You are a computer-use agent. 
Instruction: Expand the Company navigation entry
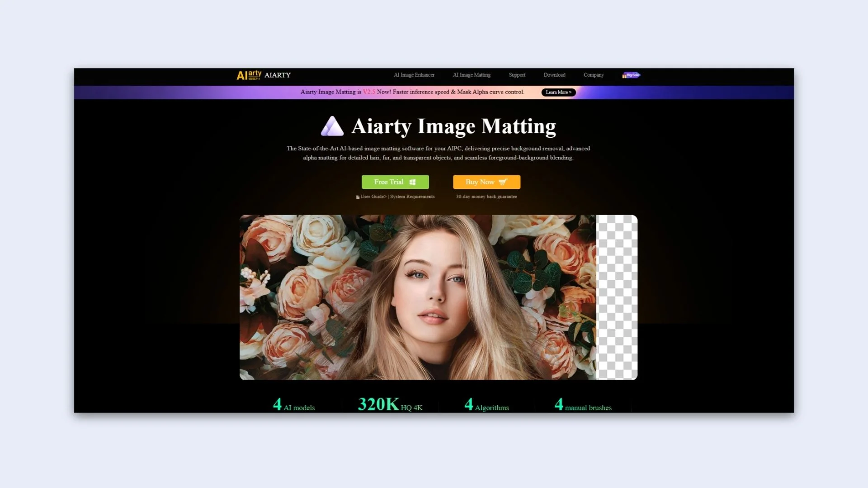594,75
